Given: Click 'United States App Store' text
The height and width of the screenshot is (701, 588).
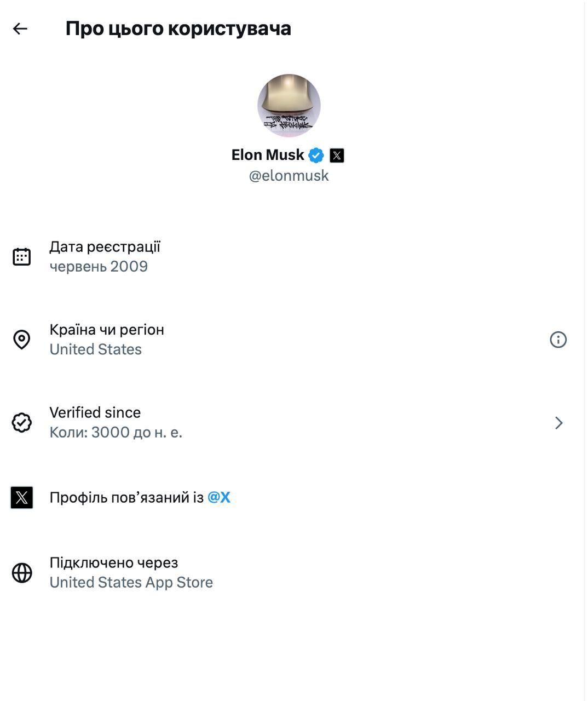Looking at the screenshot, I should coord(131,583).
